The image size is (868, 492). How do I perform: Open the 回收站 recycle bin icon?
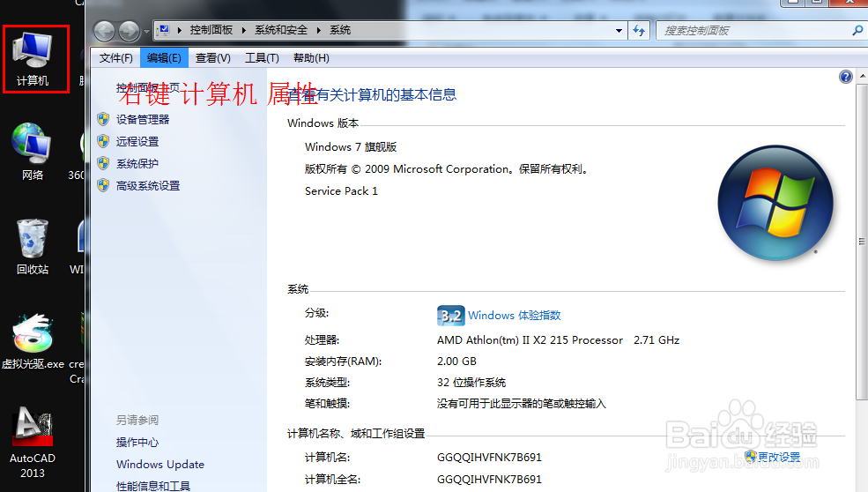[x=32, y=247]
